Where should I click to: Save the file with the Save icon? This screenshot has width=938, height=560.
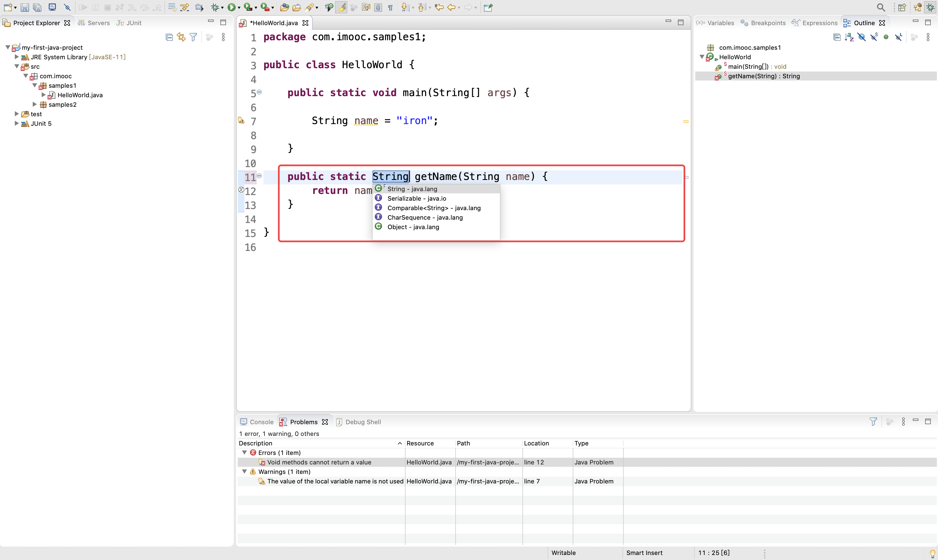[x=25, y=7]
